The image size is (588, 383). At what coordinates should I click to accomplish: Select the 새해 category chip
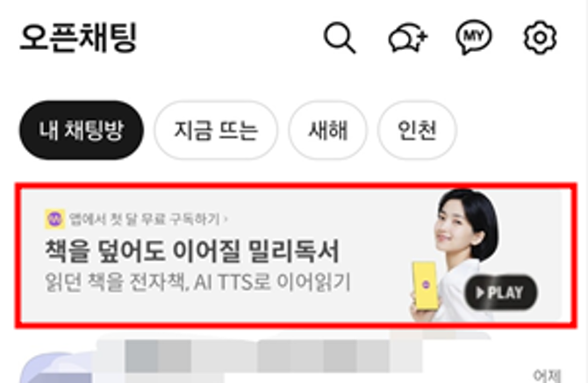click(x=327, y=130)
